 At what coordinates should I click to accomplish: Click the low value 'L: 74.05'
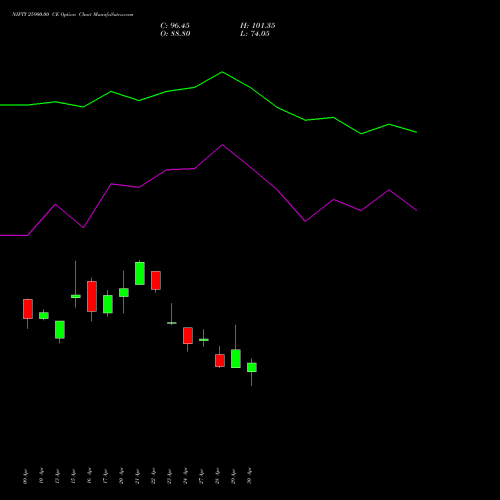[x=255, y=34]
